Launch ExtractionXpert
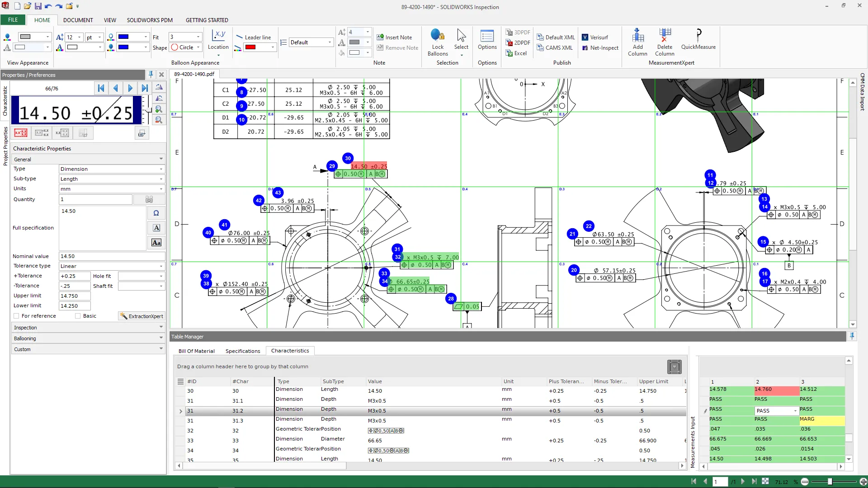This screenshot has width=868, height=488. (141, 316)
